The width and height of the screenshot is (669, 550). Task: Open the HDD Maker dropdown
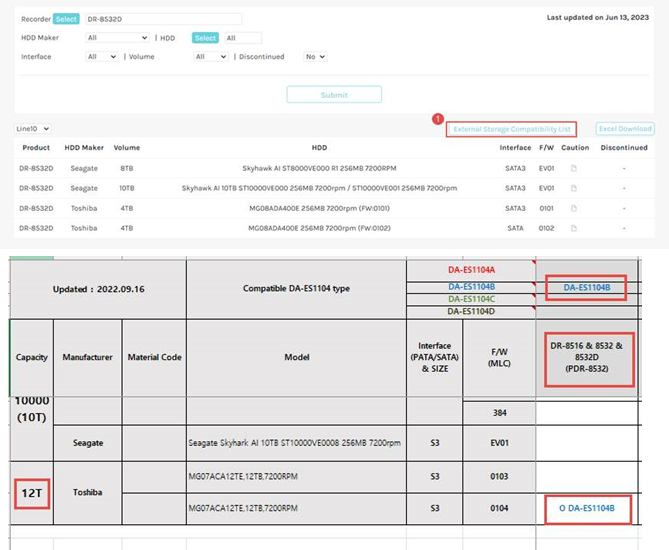(117, 38)
